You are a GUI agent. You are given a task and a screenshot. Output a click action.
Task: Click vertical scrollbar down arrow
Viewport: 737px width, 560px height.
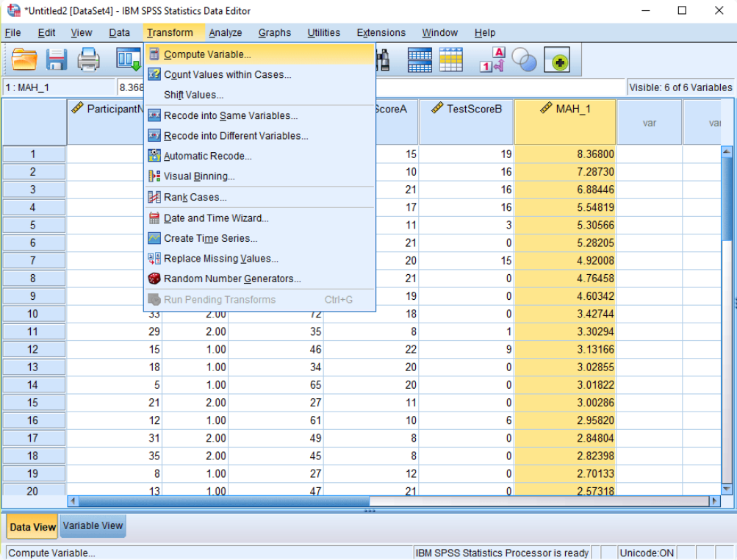pyautogui.click(x=727, y=489)
